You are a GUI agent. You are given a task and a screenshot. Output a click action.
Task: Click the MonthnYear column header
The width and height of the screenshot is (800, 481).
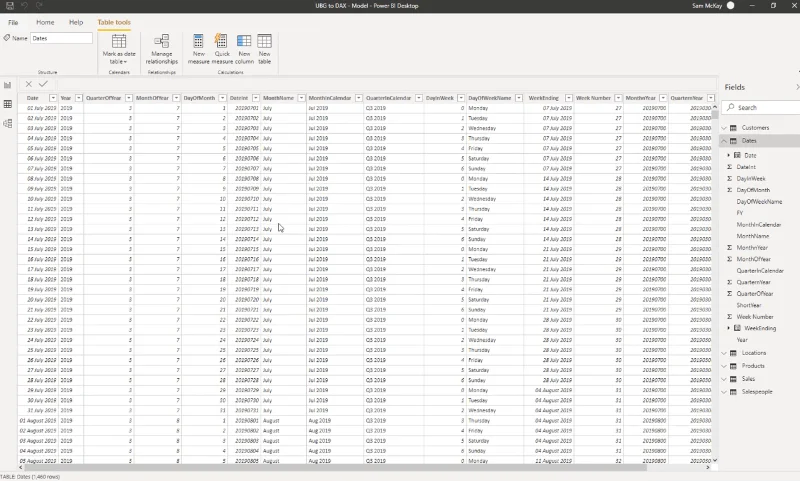tap(640, 98)
